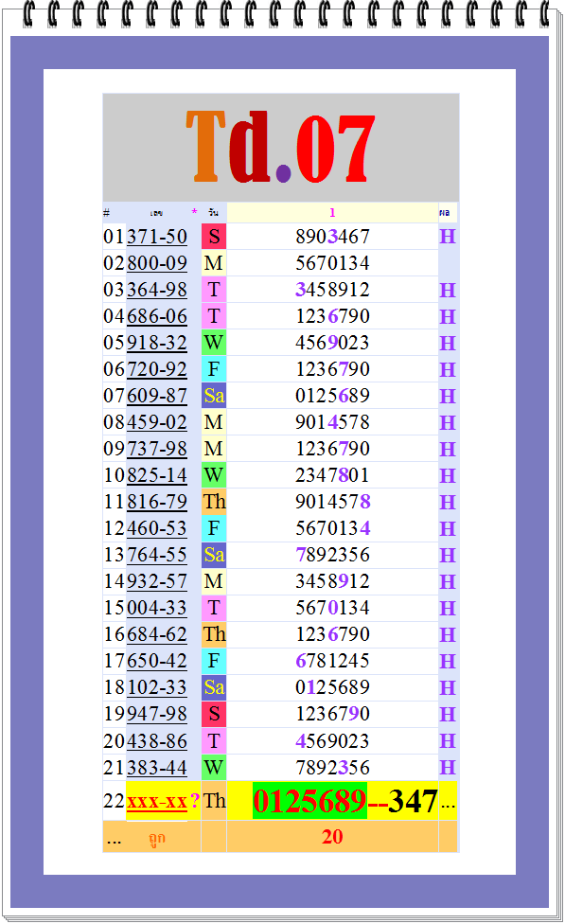Open the 800-09 underlined entry
This screenshot has width=565, height=924.
tap(157, 263)
